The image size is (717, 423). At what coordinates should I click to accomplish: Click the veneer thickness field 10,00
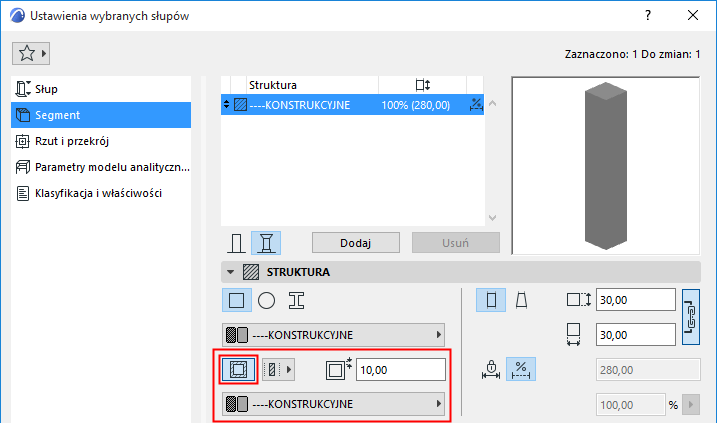click(x=400, y=369)
